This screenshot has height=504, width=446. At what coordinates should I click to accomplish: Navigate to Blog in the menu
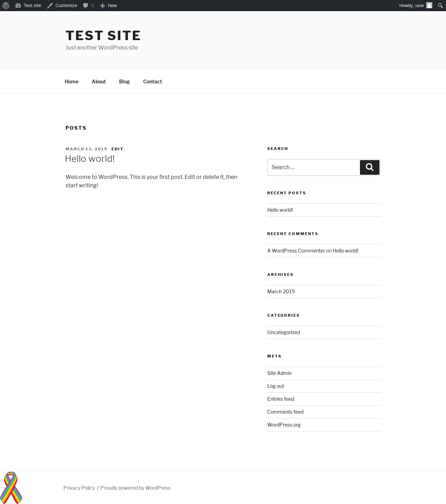point(124,81)
